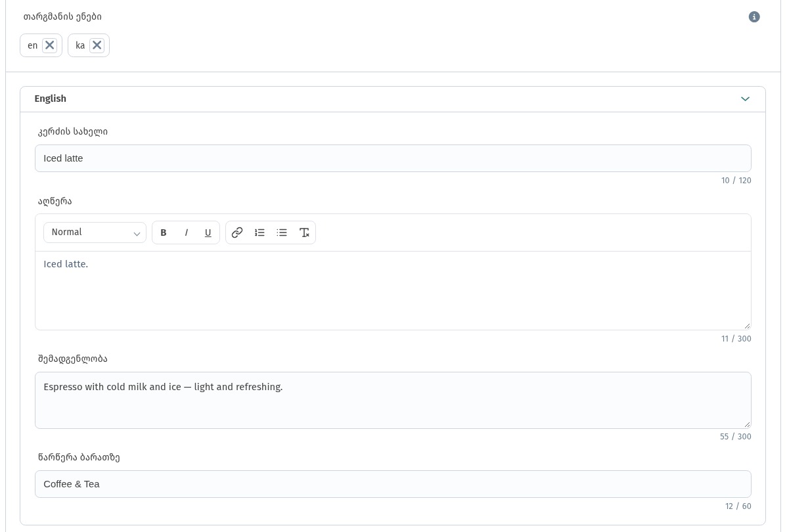
Task: Apply numbered list formatting
Action: (259, 233)
